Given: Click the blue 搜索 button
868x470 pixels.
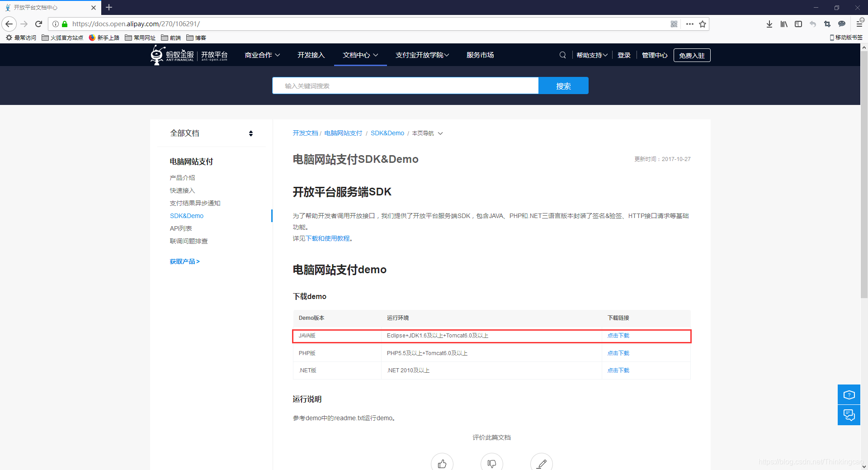Looking at the screenshot, I should 563,85.
